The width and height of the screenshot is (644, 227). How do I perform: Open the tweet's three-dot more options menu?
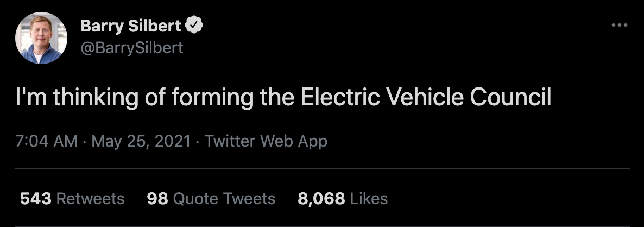619,25
